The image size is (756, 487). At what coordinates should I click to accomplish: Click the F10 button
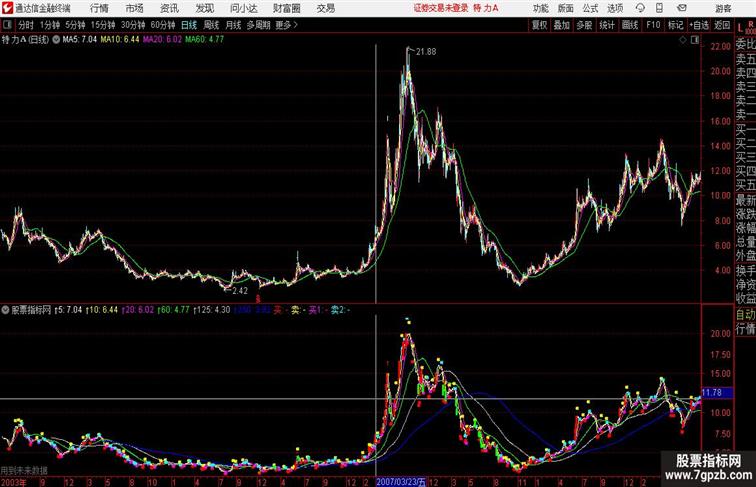click(653, 25)
